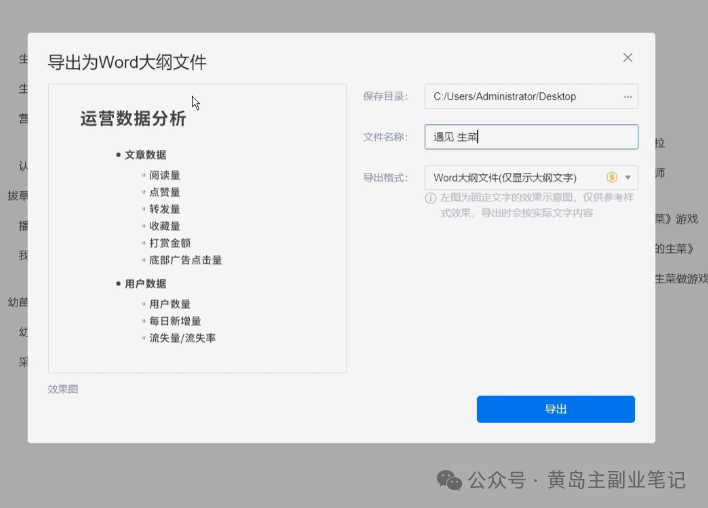Screen dimensions: 708x508
Task: Click into the 文件名称 input field
Action: point(530,137)
